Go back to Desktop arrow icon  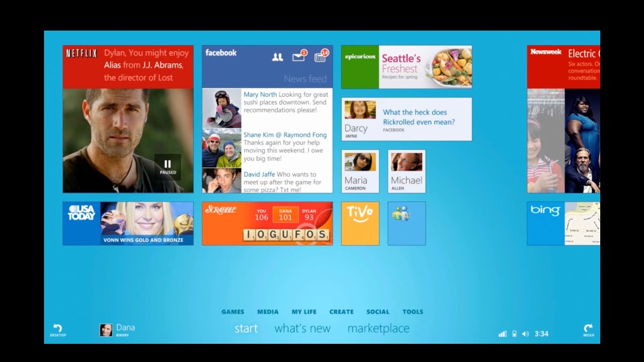[x=57, y=330]
